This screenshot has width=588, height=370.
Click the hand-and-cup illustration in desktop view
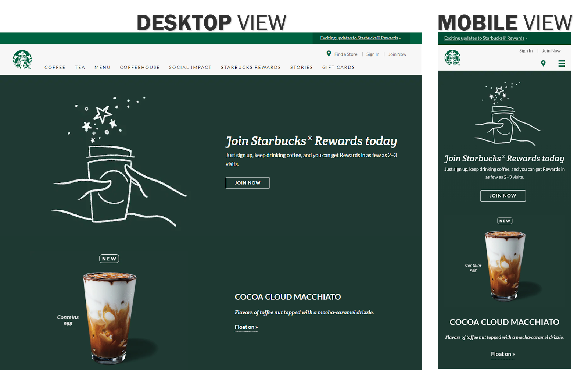pos(118,162)
